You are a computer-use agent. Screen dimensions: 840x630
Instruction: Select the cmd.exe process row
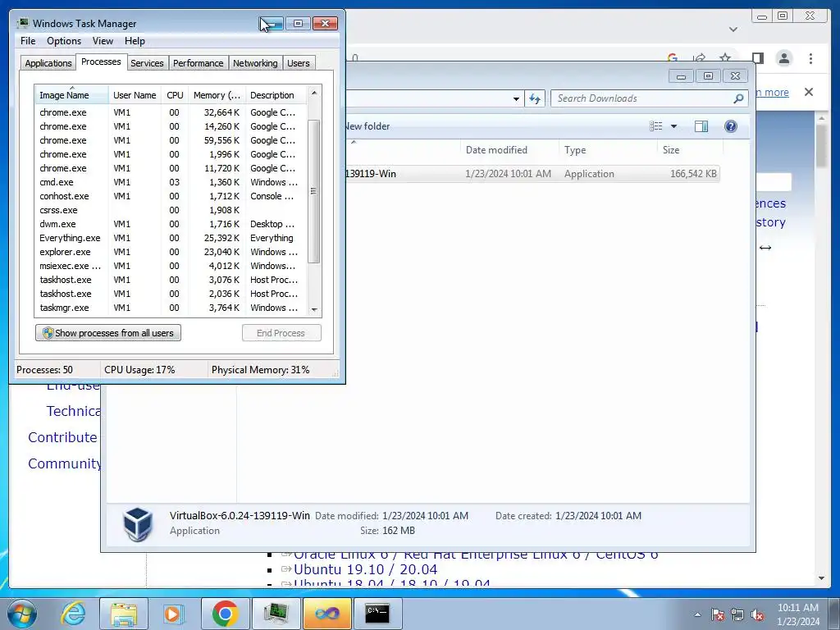171,182
